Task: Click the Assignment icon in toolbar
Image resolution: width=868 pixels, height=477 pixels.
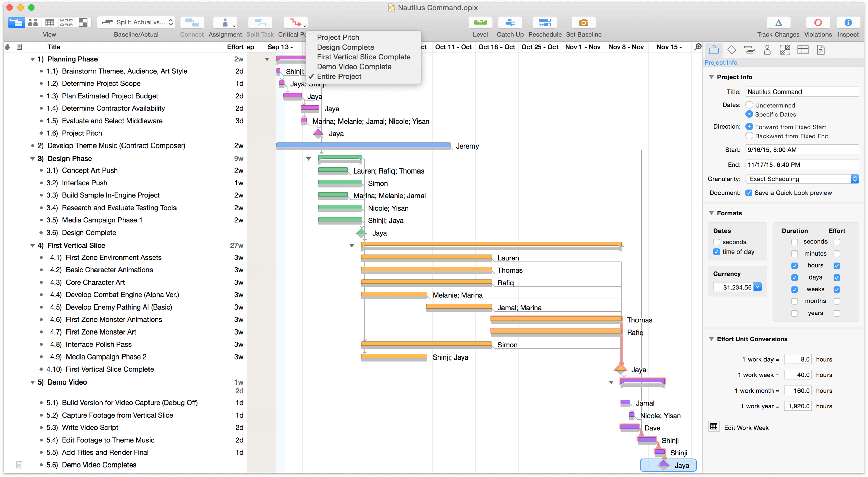Action: coord(225,24)
